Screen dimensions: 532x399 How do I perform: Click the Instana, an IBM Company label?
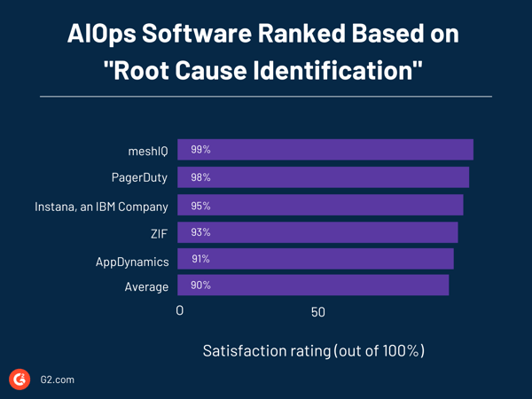pyautogui.click(x=101, y=207)
